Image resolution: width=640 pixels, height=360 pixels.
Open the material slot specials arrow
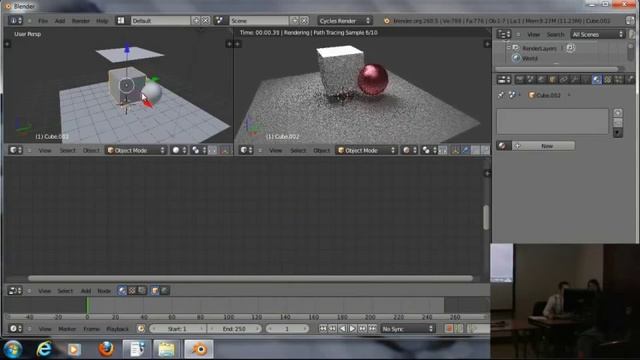click(618, 133)
